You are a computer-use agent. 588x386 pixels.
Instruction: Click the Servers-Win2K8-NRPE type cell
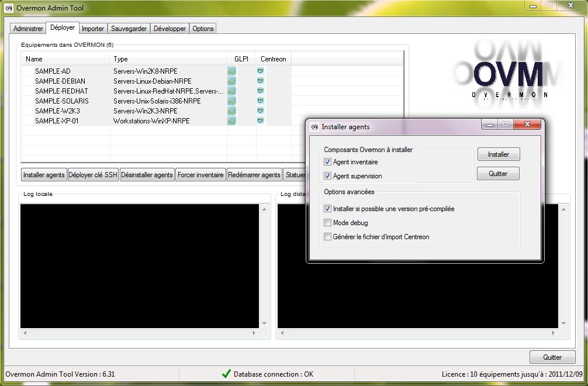tap(146, 71)
